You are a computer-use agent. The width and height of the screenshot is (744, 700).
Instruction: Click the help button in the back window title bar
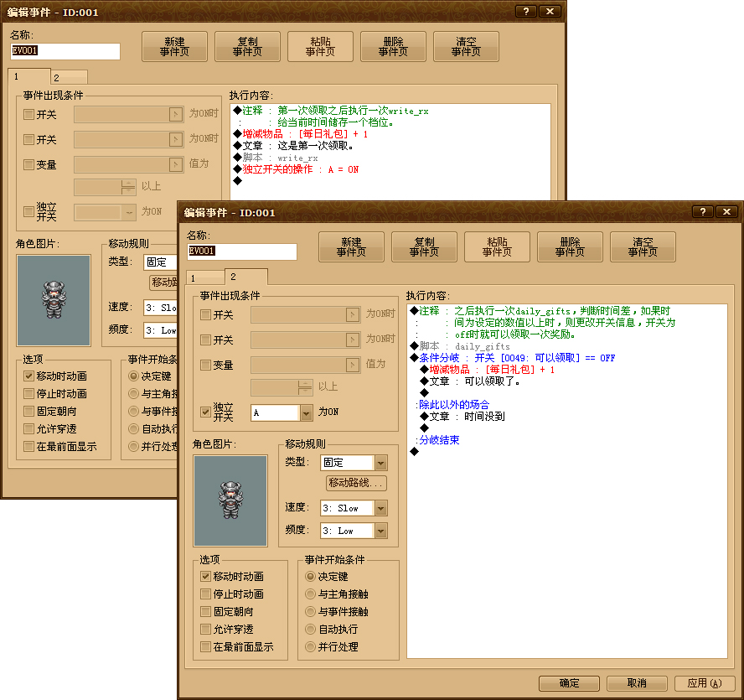point(525,12)
